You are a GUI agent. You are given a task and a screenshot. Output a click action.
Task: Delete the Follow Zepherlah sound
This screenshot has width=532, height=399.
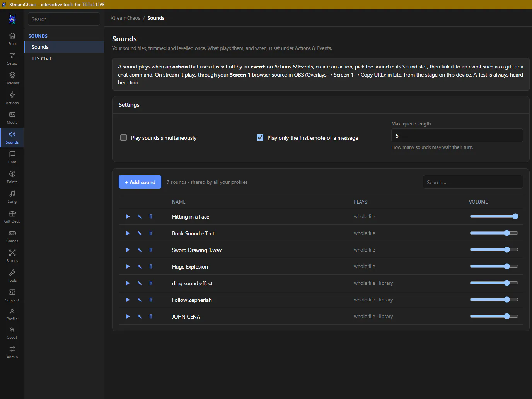[x=151, y=300]
